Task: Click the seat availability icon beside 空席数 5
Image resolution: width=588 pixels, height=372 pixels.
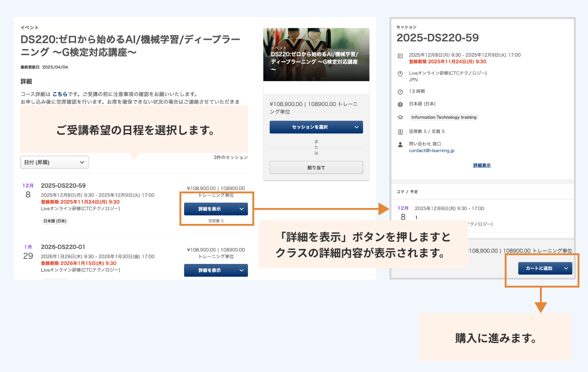Action: point(400,132)
